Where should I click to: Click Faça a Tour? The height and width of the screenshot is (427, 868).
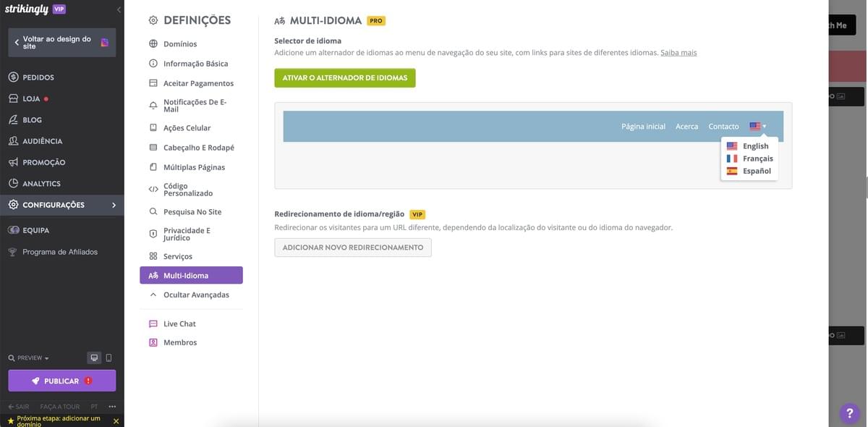(60, 407)
